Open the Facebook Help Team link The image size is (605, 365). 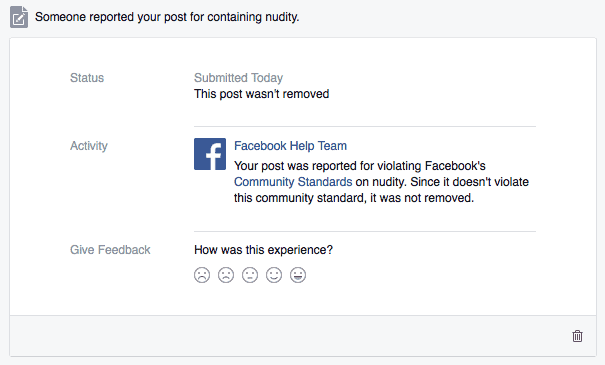pyautogui.click(x=290, y=146)
